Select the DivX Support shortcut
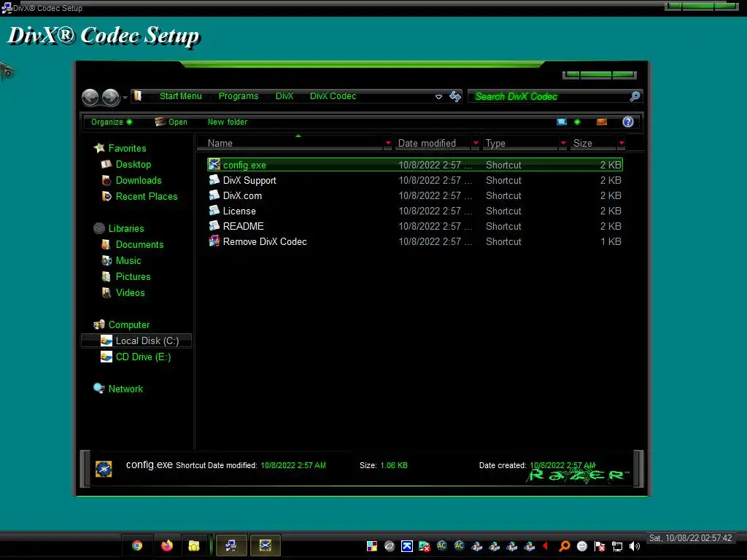747x560 pixels. pos(415,181)
